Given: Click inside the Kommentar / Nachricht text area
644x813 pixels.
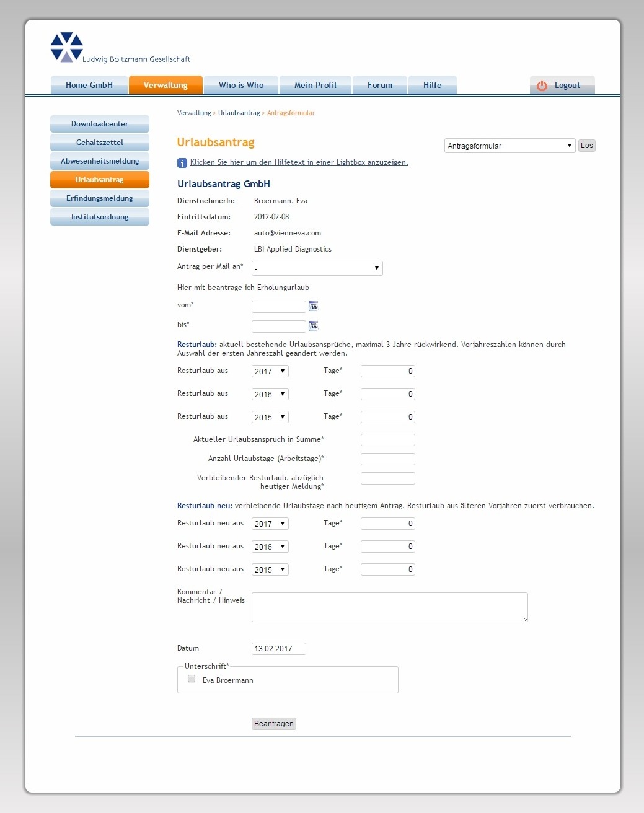Looking at the screenshot, I should coord(389,607).
